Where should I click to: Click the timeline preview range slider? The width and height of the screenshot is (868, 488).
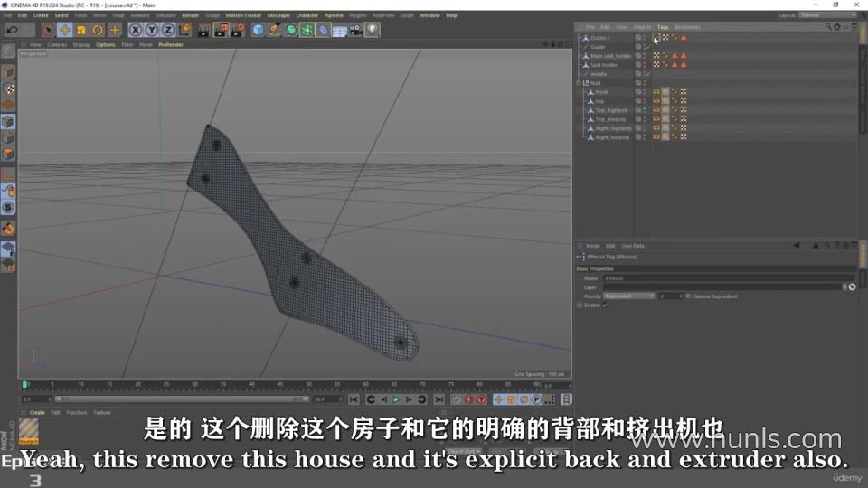[x=183, y=399]
